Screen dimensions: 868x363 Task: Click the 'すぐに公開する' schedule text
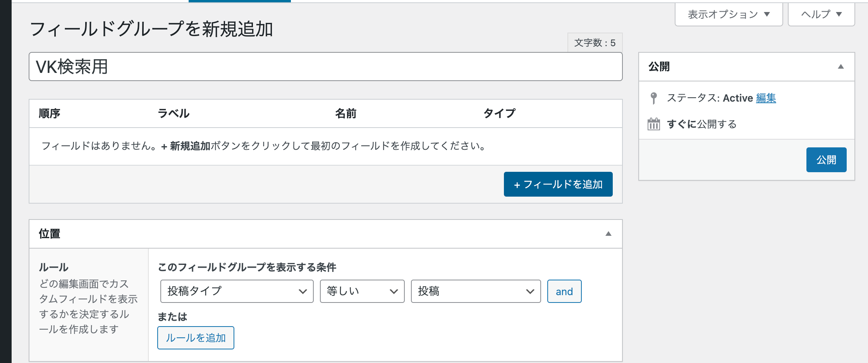pos(701,124)
